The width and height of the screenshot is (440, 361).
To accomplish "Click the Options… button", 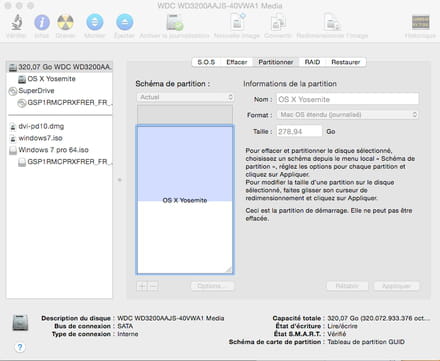I will 212,286.
